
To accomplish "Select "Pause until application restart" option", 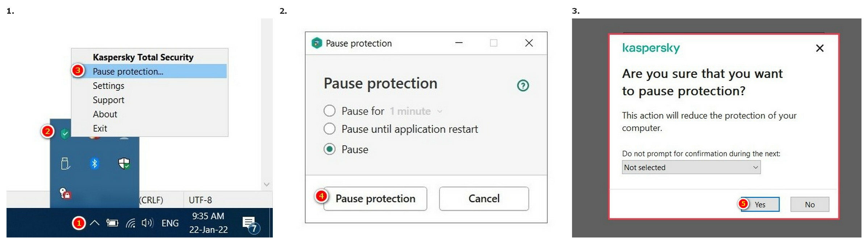I will coord(329,129).
